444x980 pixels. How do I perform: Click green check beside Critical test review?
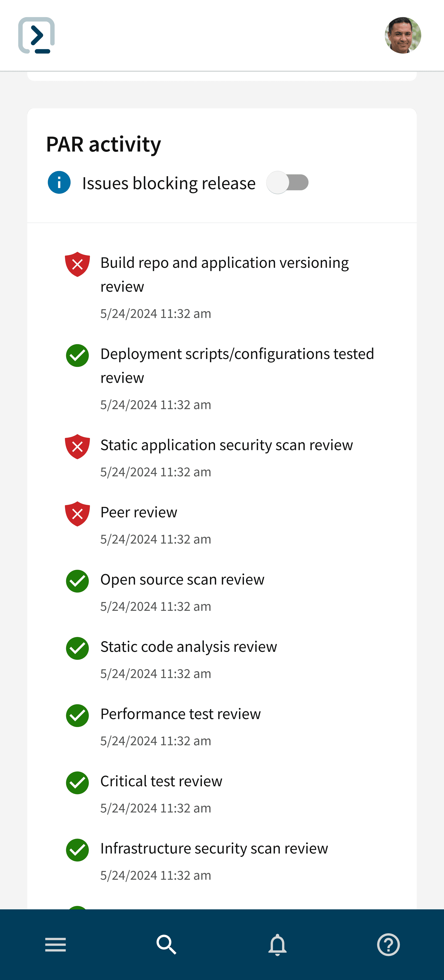tap(77, 783)
